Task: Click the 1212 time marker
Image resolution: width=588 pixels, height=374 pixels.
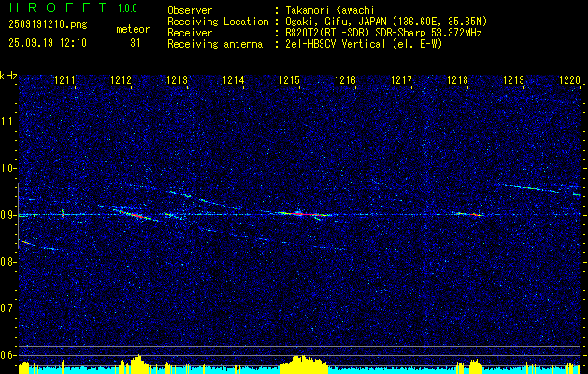Action: click(122, 79)
